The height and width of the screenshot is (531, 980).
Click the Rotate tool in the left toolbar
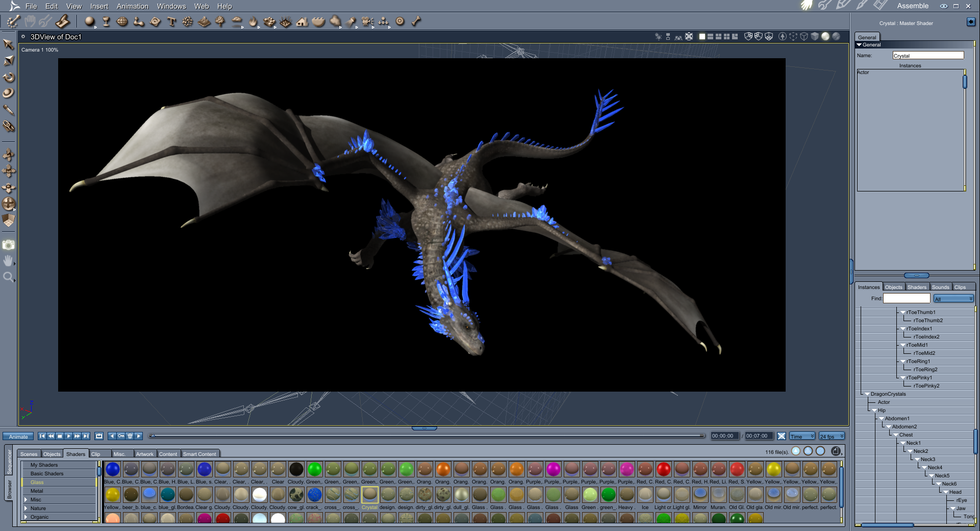point(9,78)
